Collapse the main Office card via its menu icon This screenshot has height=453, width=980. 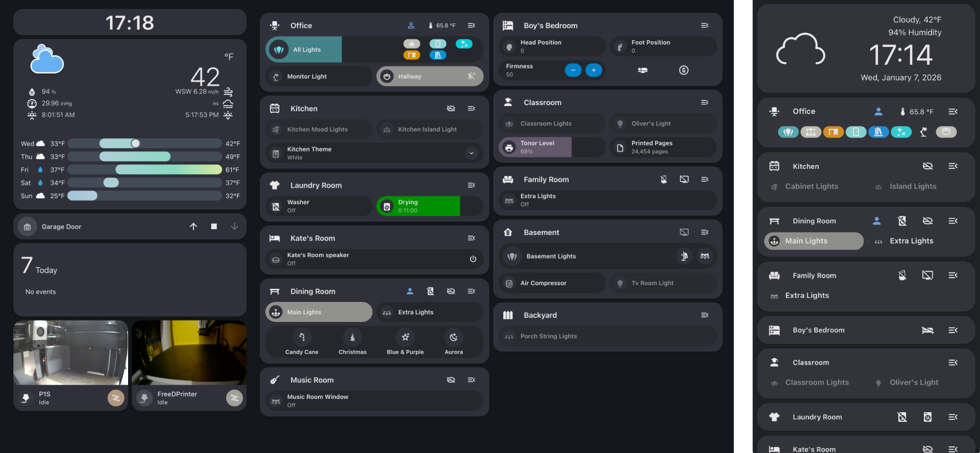point(472,26)
